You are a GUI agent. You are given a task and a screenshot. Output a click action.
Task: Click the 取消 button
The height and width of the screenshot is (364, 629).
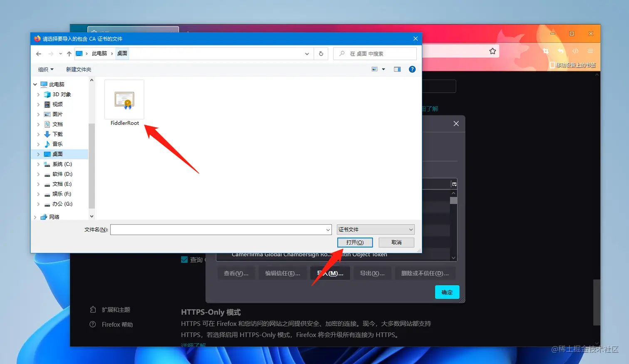tap(396, 243)
